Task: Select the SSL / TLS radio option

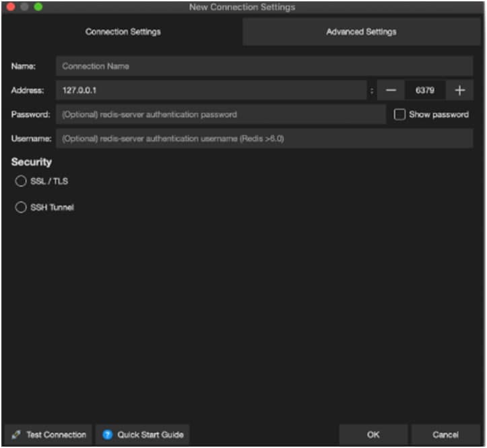Action: point(21,181)
